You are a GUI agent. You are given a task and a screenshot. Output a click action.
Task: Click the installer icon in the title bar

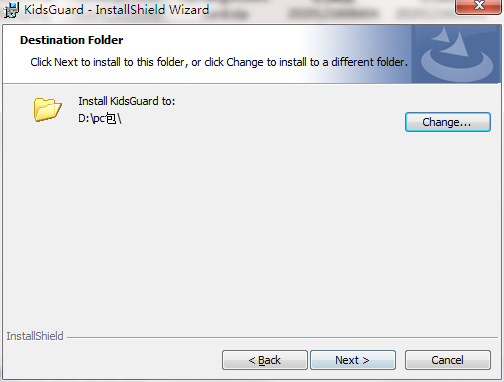11,10
